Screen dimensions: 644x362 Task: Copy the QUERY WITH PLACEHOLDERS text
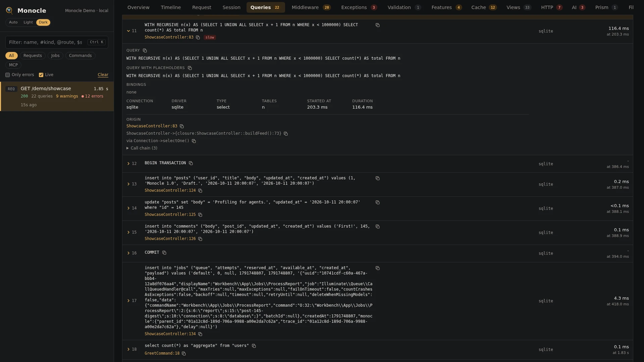point(190,68)
